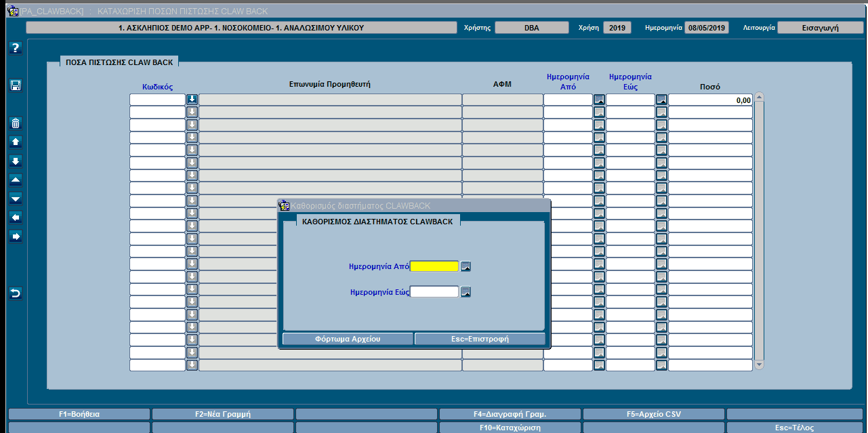Click scrollbar down arrow of the grid

click(x=759, y=365)
